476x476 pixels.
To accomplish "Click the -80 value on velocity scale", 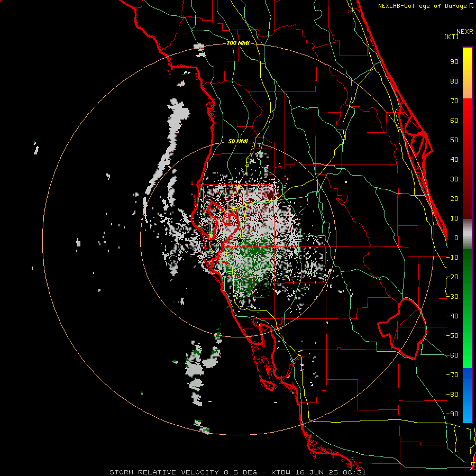I will pyautogui.click(x=452, y=395).
